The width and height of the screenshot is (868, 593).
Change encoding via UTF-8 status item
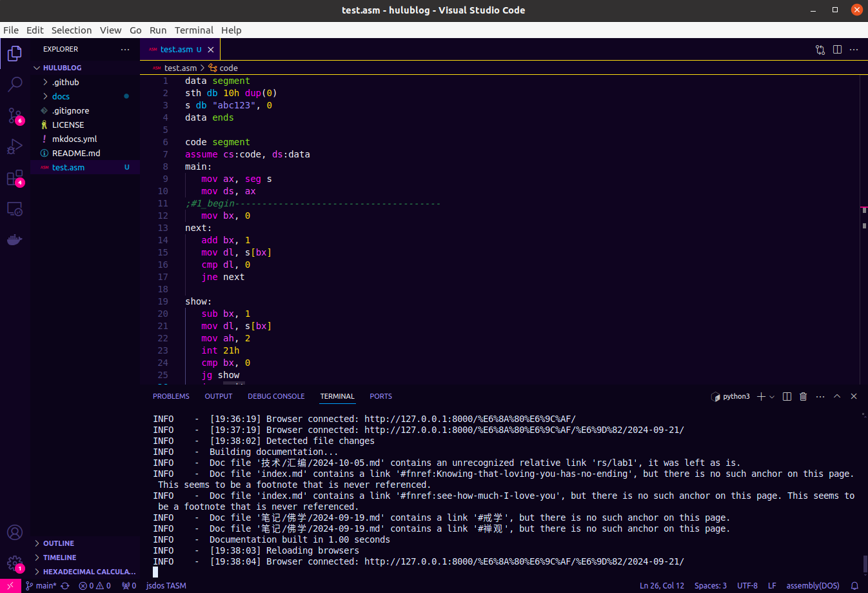coord(747,586)
